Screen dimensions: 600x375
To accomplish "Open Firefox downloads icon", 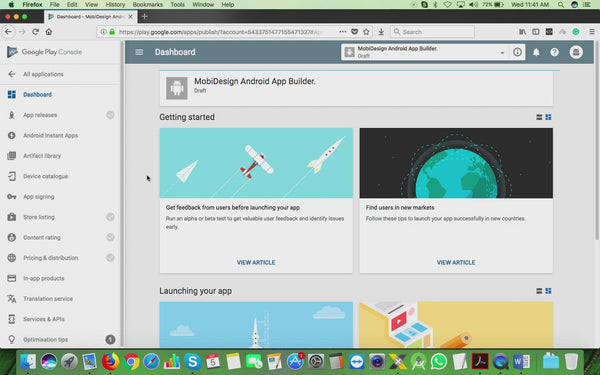I will pos(381,32).
